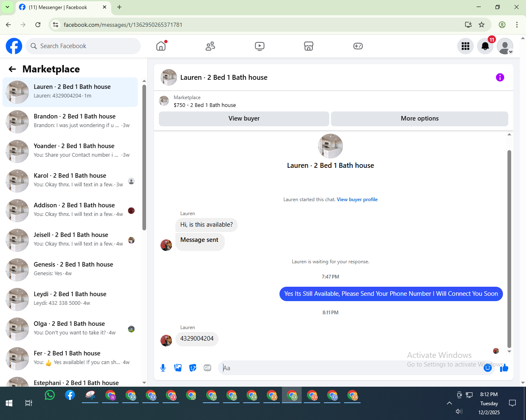This screenshot has width=526, height=420.
Task: Click the More options button
Action: pyautogui.click(x=419, y=118)
